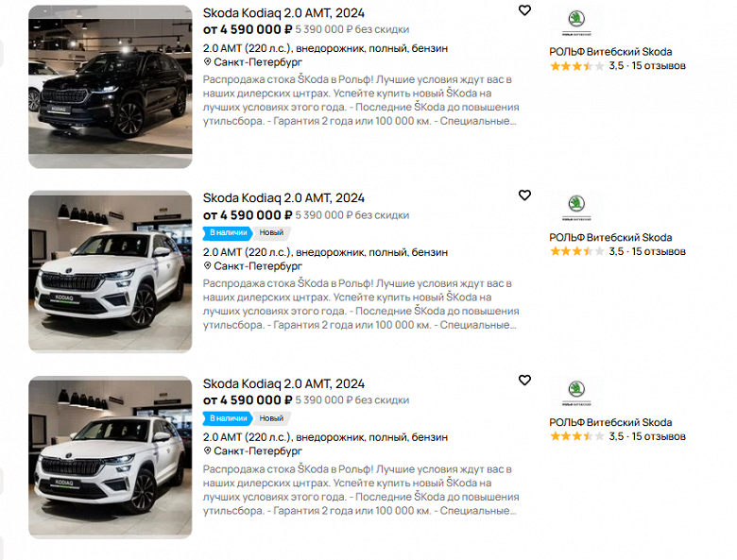The image size is (737, 560).
Task: Click the rating stars of the bottom listing's dealer
Action: [x=575, y=436]
